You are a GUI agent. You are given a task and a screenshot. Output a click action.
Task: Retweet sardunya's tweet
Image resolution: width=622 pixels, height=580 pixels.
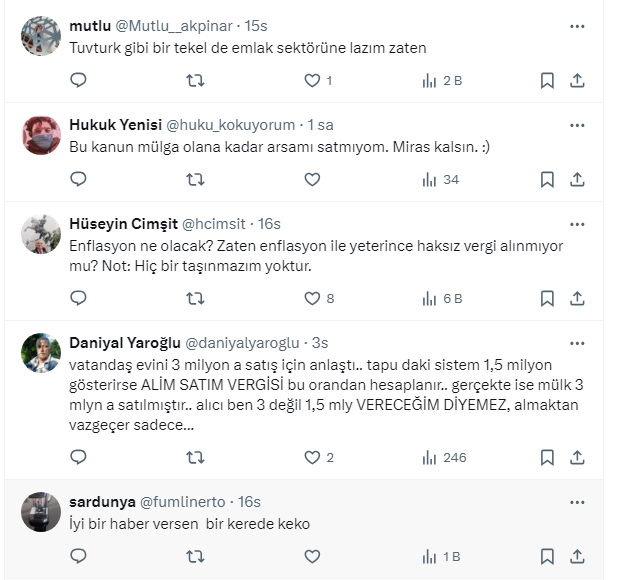click(196, 557)
